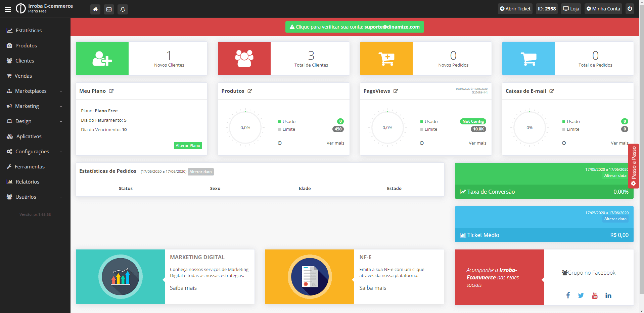
Task: Click the clock icon in Caixas de E-mail panel
Action: (x=564, y=143)
